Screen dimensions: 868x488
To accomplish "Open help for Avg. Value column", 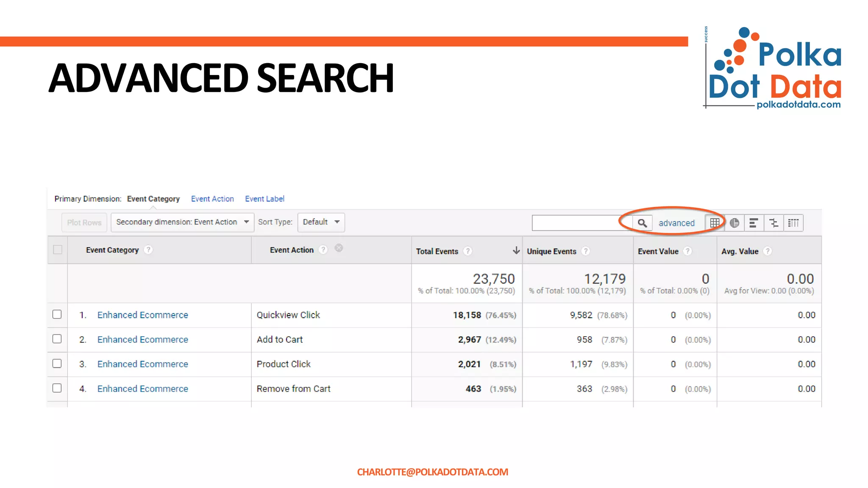I will [767, 251].
